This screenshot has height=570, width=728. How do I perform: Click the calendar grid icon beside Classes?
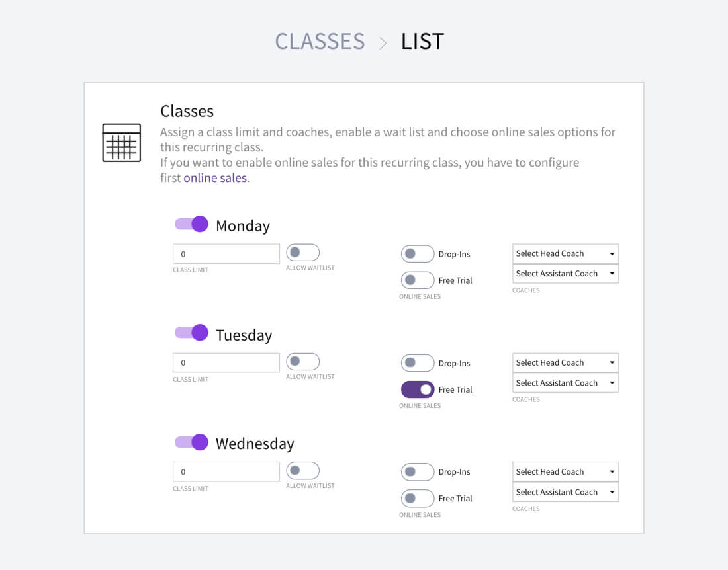pyautogui.click(x=121, y=142)
